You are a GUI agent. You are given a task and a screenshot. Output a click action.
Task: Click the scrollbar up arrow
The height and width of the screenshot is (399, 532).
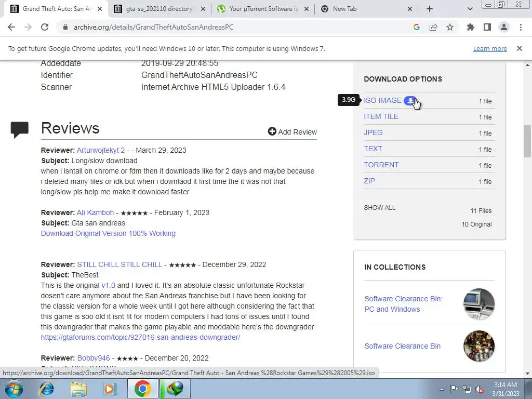pyautogui.click(x=527, y=64)
